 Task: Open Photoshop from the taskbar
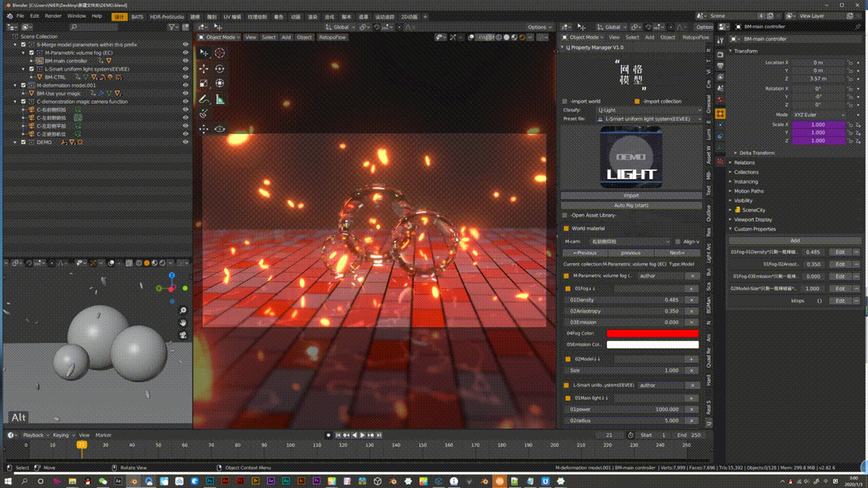[x=210, y=482]
